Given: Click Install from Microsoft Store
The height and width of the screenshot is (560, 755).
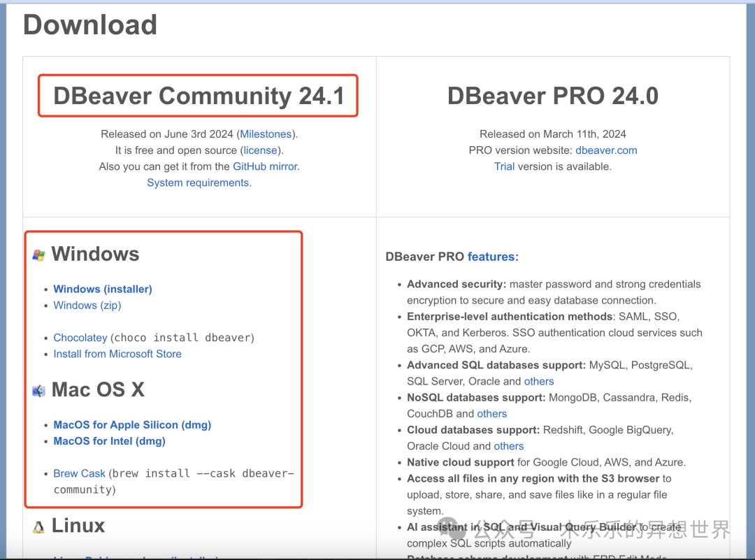Looking at the screenshot, I should tap(117, 354).
